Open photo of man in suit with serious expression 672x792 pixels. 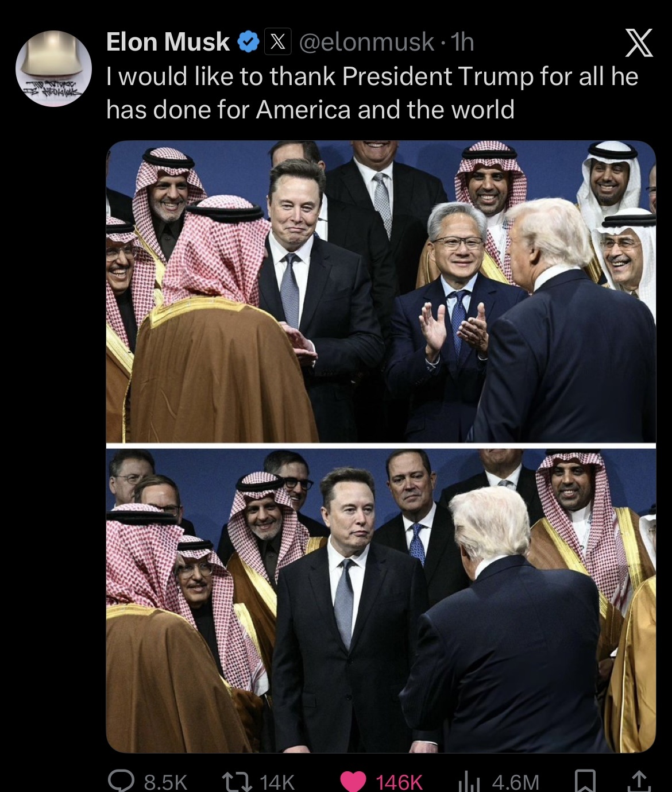point(381,601)
